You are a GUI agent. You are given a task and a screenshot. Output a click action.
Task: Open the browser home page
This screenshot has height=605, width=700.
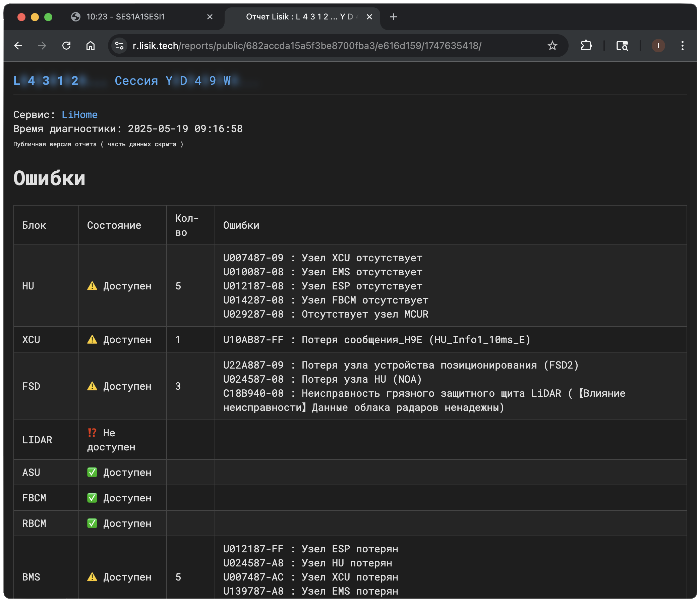click(91, 46)
